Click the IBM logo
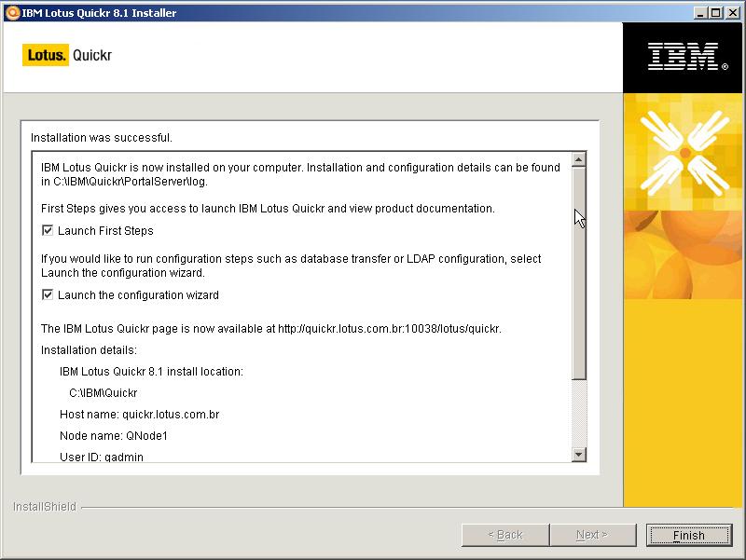Screen dimensions: 746x560 [687, 57]
